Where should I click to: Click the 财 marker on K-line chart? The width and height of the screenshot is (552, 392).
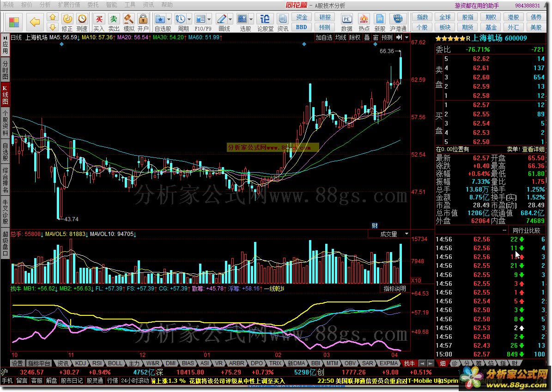(375, 226)
